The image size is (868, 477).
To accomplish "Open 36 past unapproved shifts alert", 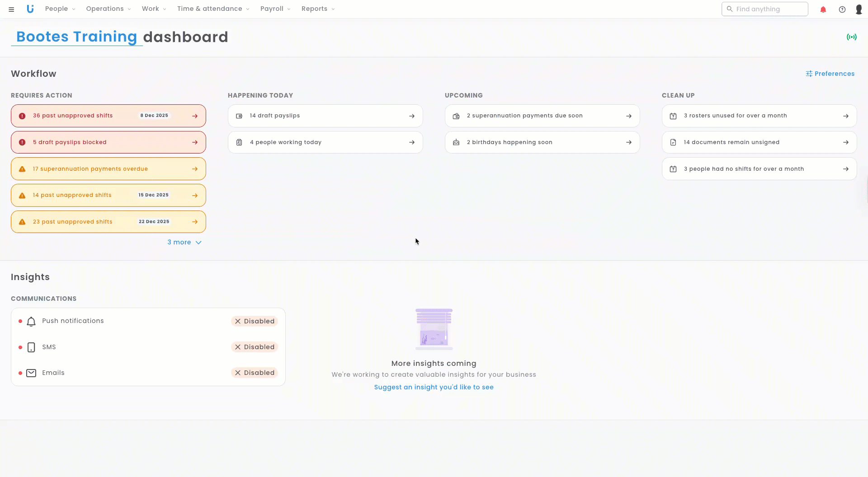I will [108, 116].
